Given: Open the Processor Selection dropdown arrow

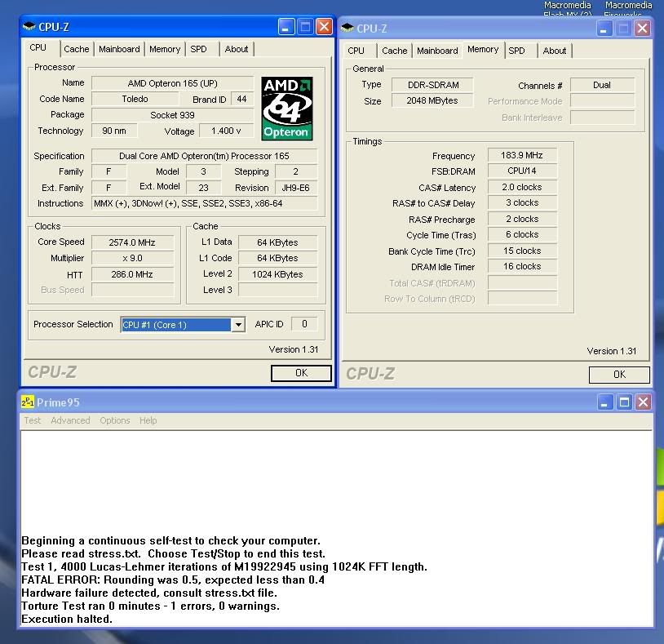Looking at the screenshot, I should click(x=238, y=325).
